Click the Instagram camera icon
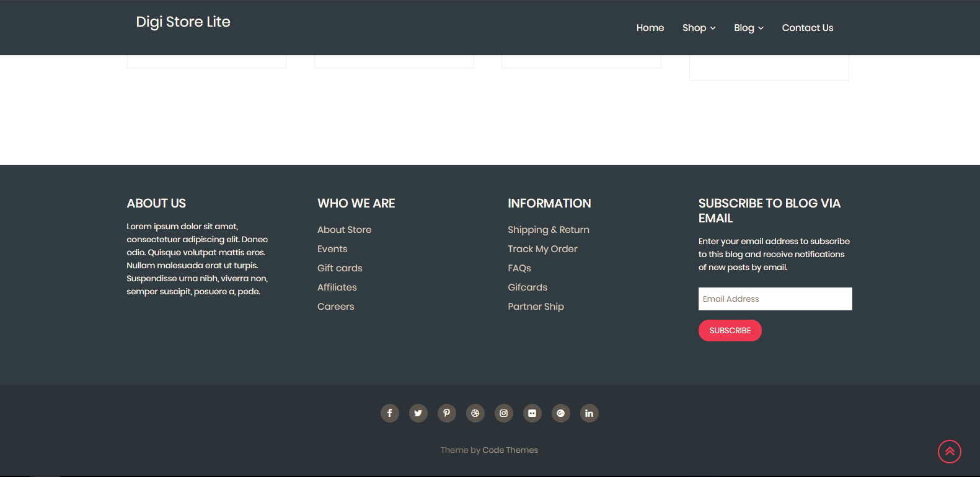 pos(504,413)
